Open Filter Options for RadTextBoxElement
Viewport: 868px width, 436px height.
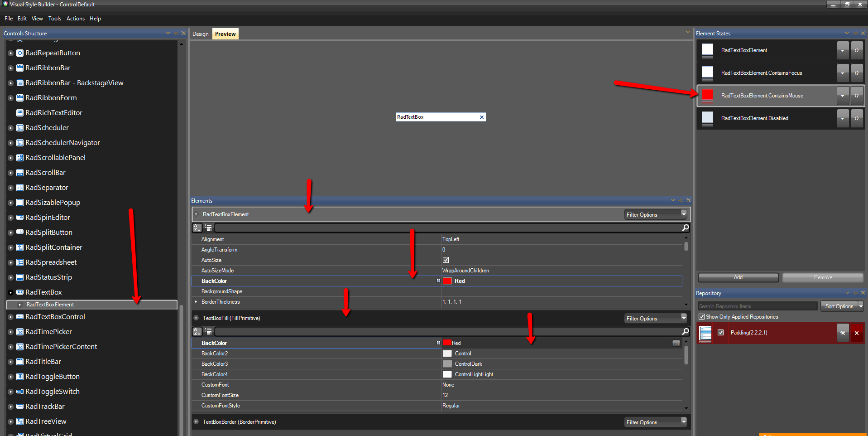pos(655,214)
